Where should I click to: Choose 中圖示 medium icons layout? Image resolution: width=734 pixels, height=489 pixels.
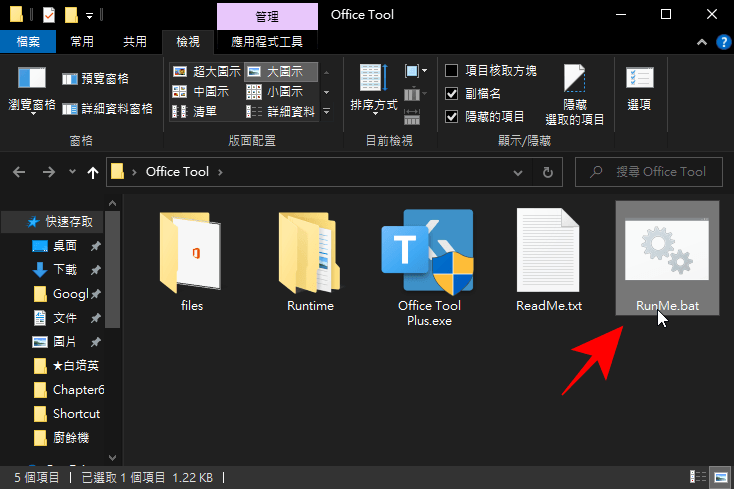[x=200, y=92]
